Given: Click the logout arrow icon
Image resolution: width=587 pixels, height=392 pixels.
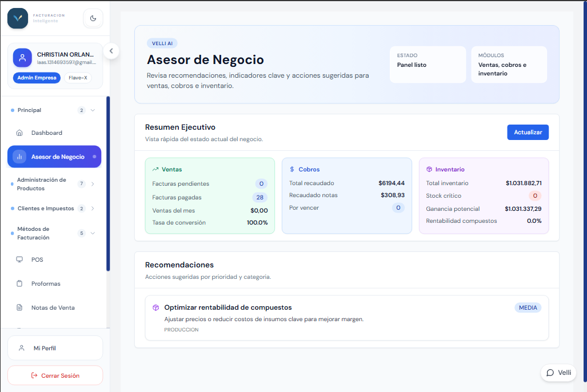Looking at the screenshot, I should coord(34,375).
